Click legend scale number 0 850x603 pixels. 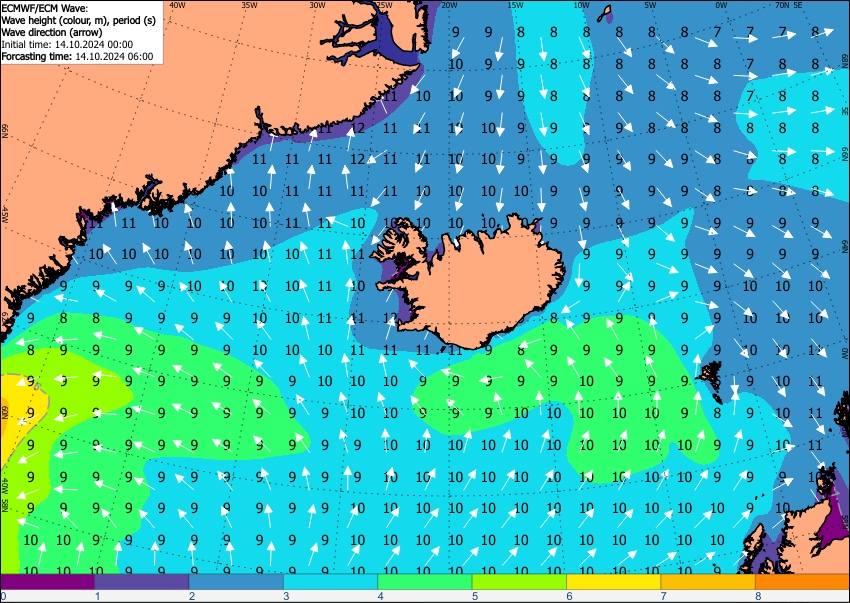pos(3,596)
